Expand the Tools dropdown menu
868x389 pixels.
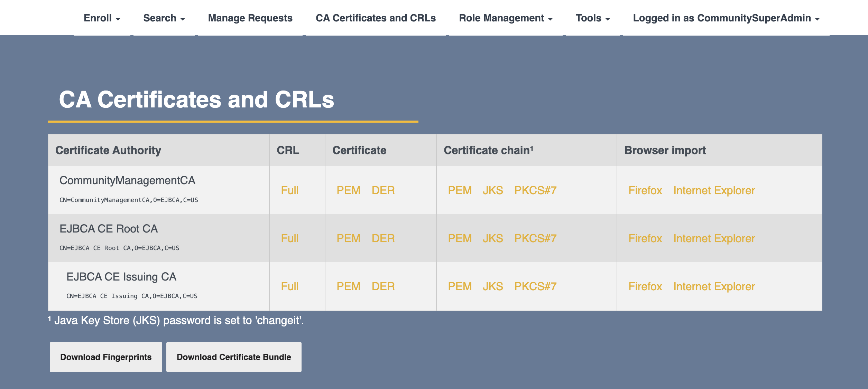point(592,18)
